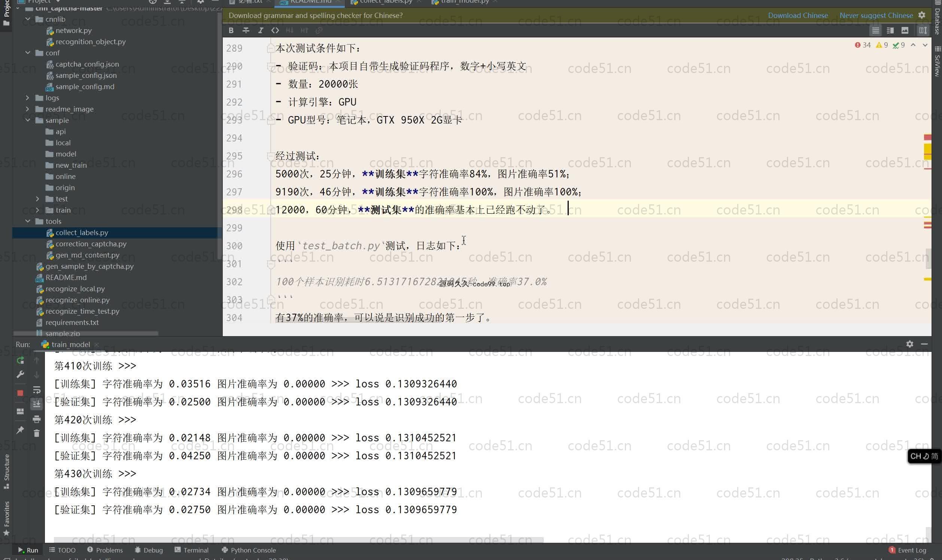Click the console horizontal scrollbar
Viewport: 942px width, 560px height.
[298, 540]
